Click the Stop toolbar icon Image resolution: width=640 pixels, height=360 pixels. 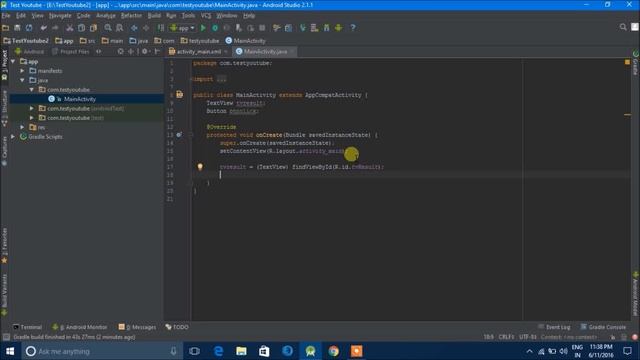click(x=262, y=28)
